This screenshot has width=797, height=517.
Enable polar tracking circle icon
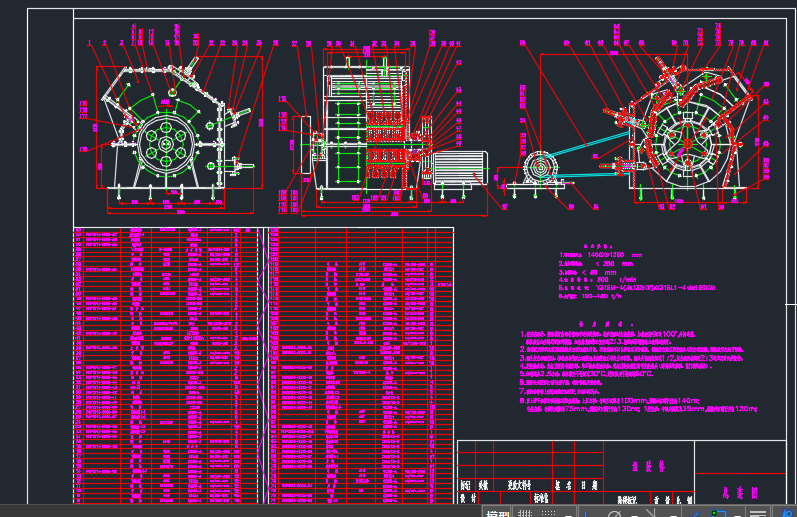coord(613,513)
